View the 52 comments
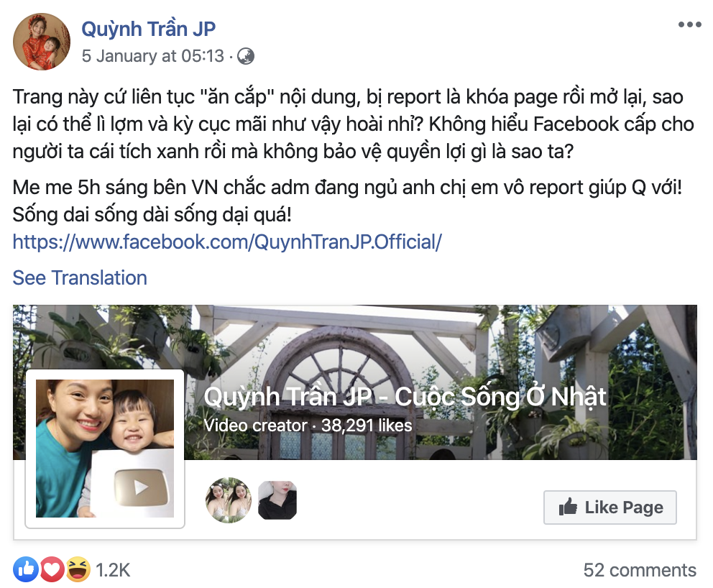This screenshot has width=713, height=588. (640, 570)
